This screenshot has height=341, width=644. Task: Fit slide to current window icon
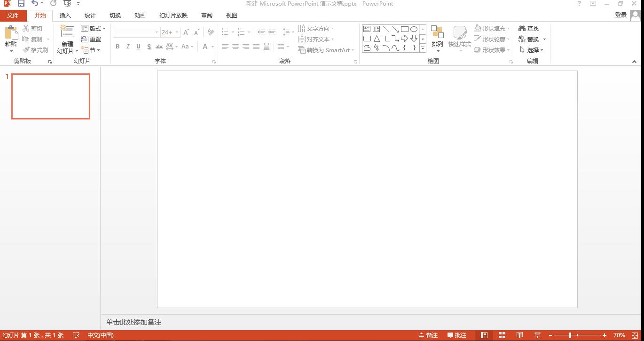coord(635,335)
